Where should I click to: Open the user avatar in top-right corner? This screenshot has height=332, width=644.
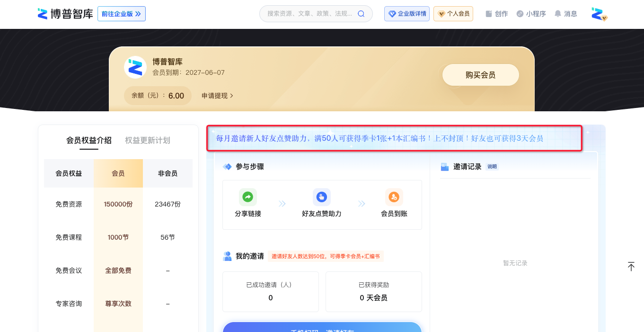[599, 14]
